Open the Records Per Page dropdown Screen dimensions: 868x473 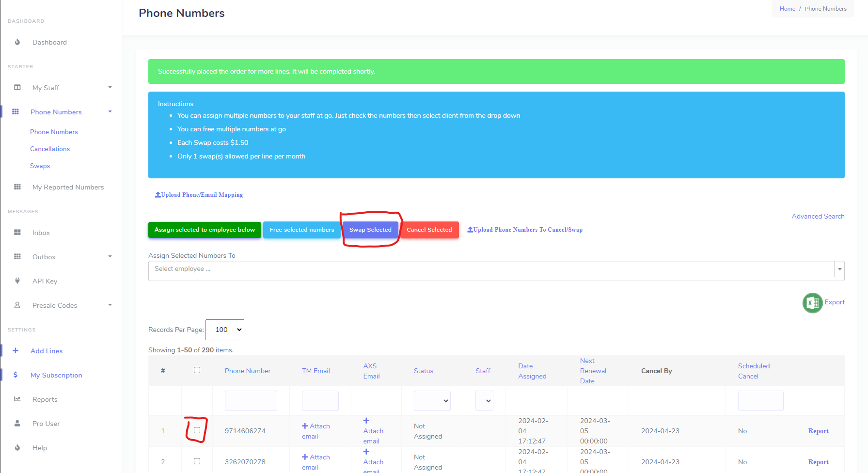[x=225, y=330]
